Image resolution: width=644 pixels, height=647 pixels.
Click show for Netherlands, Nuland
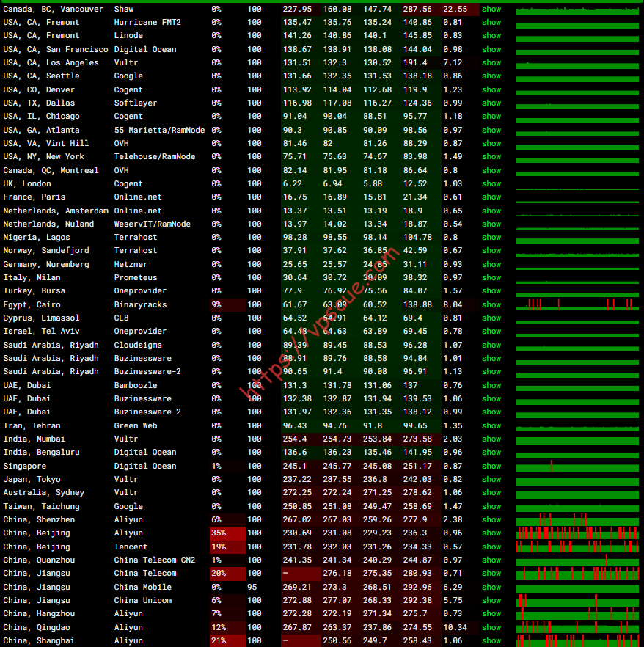(x=491, y=224)
